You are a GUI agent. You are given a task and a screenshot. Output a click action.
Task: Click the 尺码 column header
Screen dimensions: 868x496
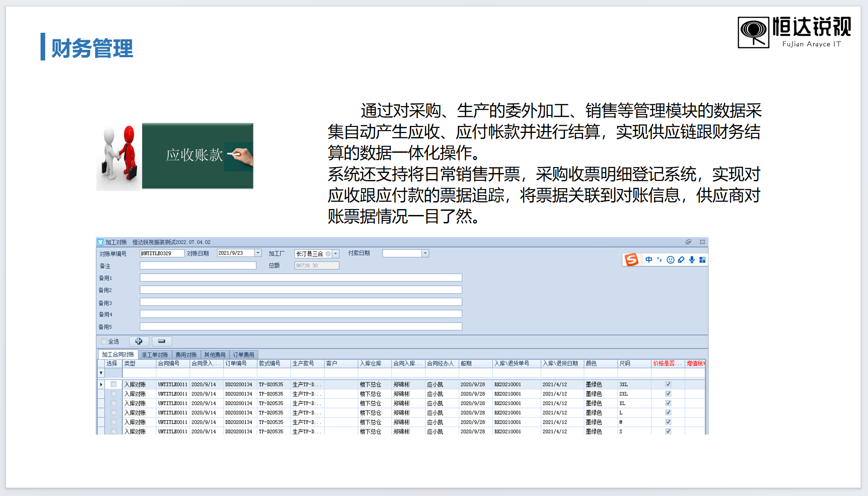[634, 364]
